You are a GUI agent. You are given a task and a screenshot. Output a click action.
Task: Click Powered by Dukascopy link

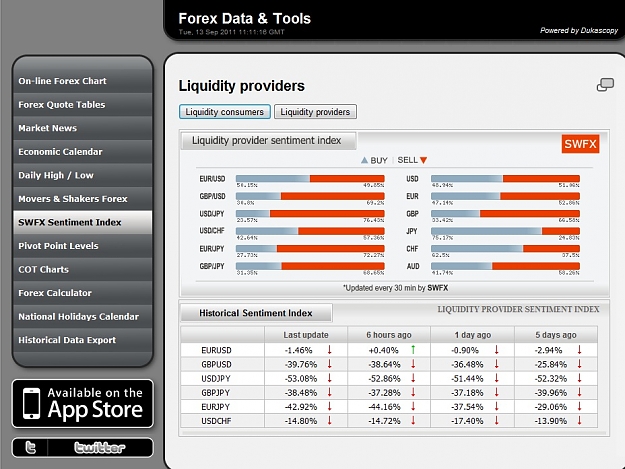pyautogui.click(x=579, y=30)
